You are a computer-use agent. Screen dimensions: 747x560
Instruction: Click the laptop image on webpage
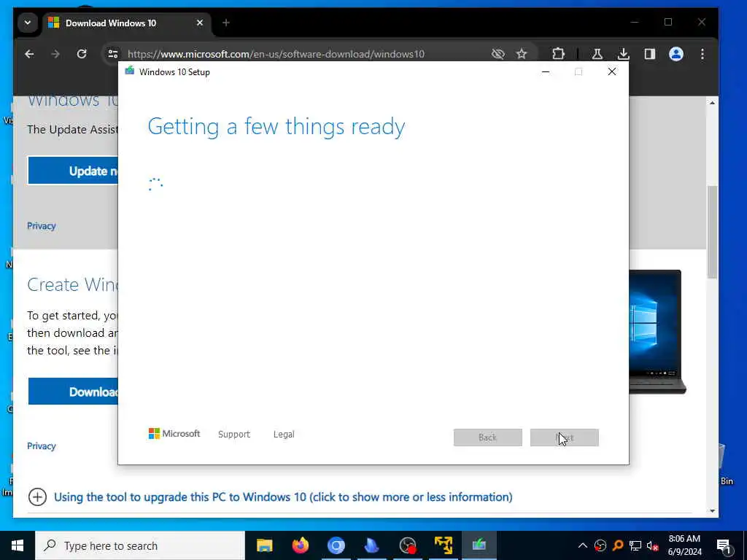pos(657,332)
